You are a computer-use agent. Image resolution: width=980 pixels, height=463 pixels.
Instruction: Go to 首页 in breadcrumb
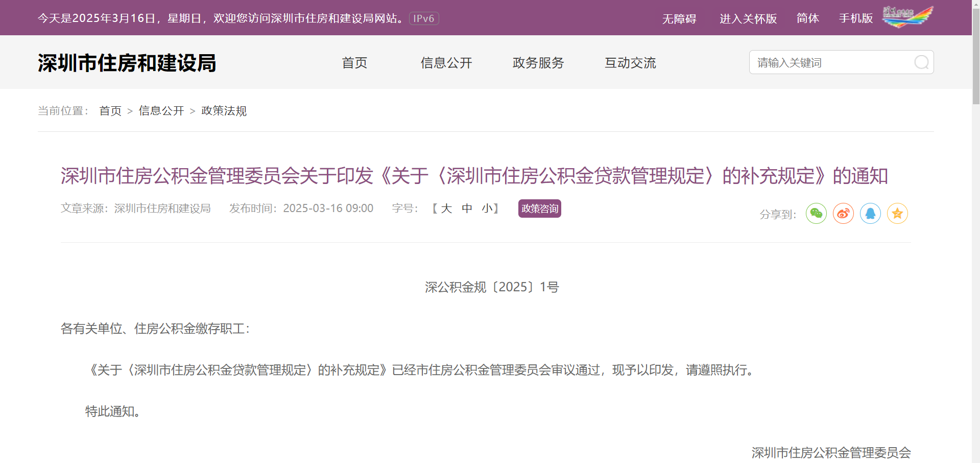point(110,111)
